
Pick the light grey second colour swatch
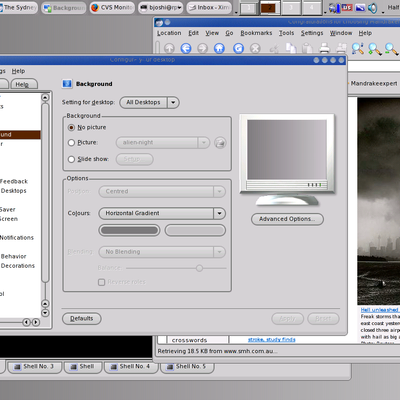195,230
